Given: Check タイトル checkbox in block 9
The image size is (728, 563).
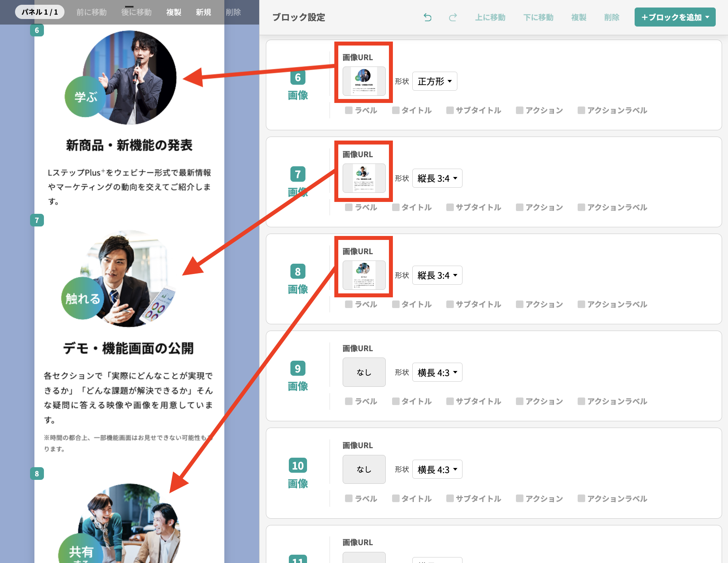Looking at the screenshot, I should tap(396, 401).
